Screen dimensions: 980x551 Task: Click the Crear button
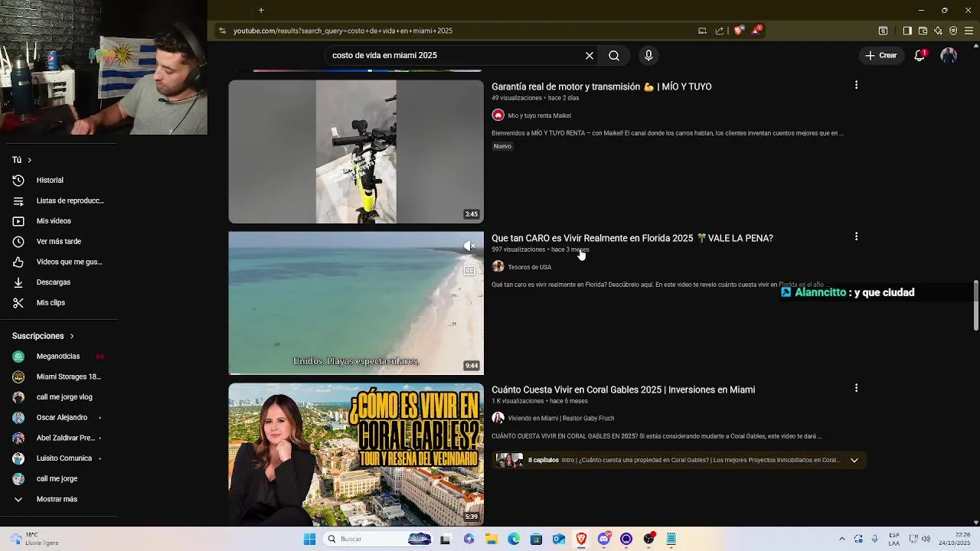click(x=880, y=55)
